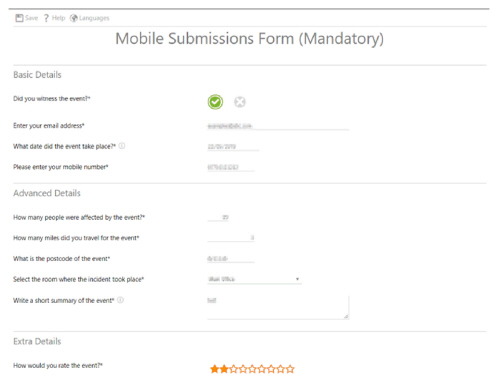The height and width of the screenshot is (389, 498).
Task: Select the grey cross No option
Action: [240, 102]
